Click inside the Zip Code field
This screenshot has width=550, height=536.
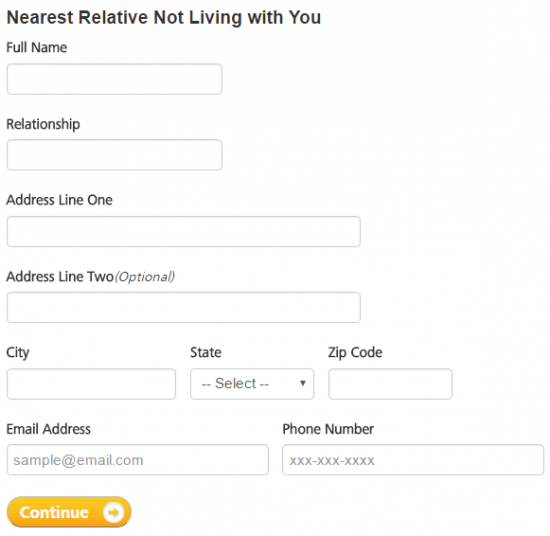click(390, 384)
